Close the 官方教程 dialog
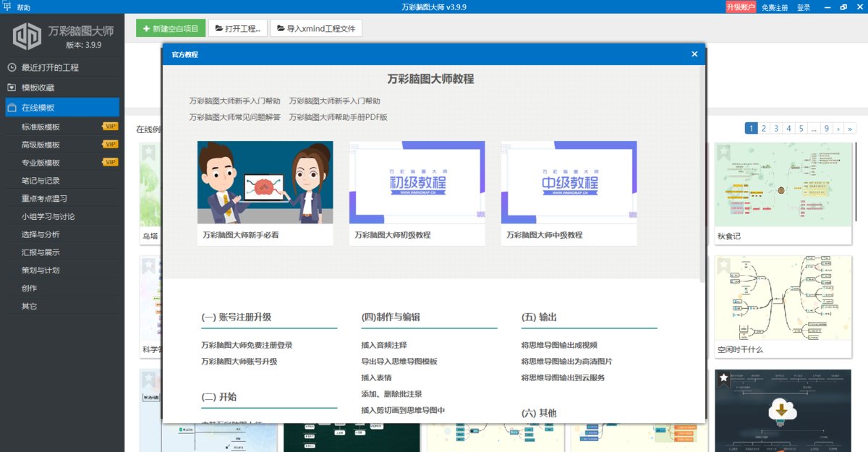This screenshot has width=868, height=452. [x=694, y=54]
